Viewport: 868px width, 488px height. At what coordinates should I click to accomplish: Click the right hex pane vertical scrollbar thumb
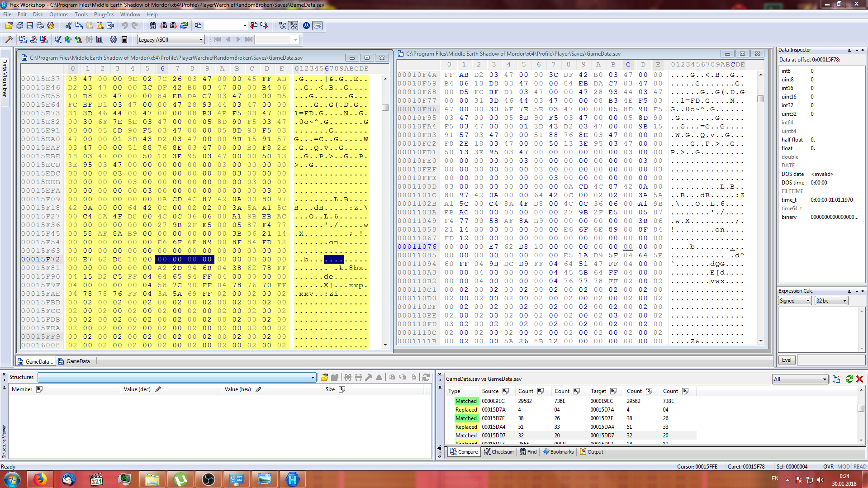point(760,99)
